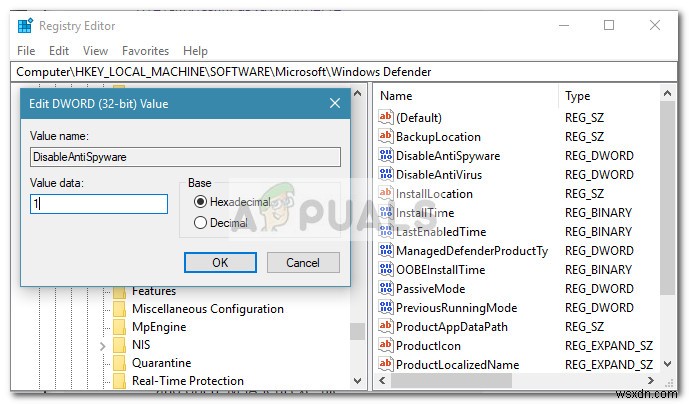Click the values list vertical scrollbar thumb
The width and height of the screenshot is (689, 404).
pyautogui.click(x=667, y=198)
